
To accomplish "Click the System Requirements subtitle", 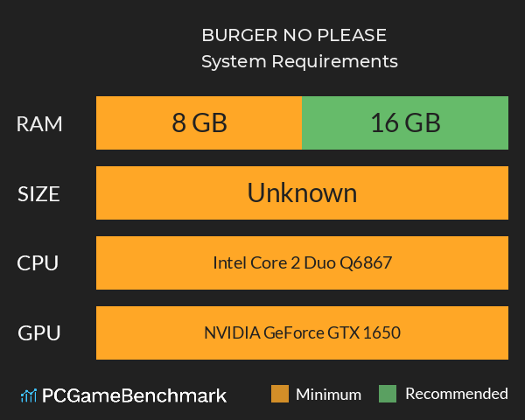I will [299, 62].
